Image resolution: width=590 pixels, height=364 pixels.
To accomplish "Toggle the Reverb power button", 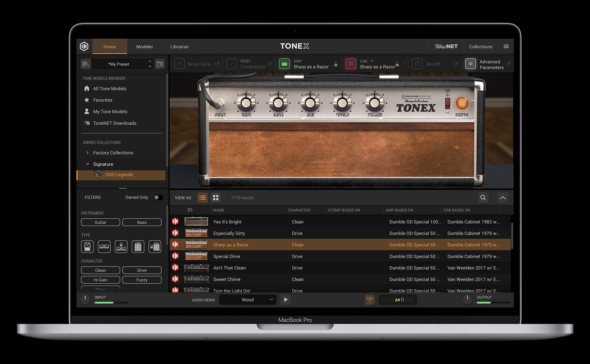I will (x=417, y=64).
